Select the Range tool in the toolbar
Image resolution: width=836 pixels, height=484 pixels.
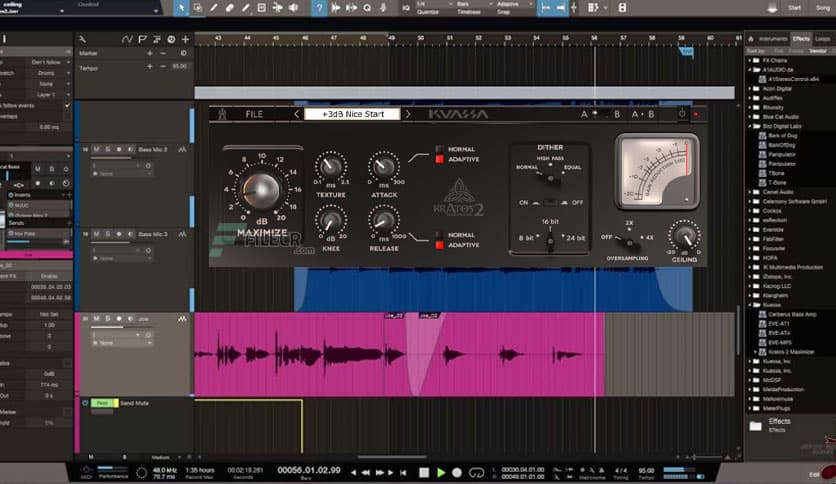coord(197,8)
